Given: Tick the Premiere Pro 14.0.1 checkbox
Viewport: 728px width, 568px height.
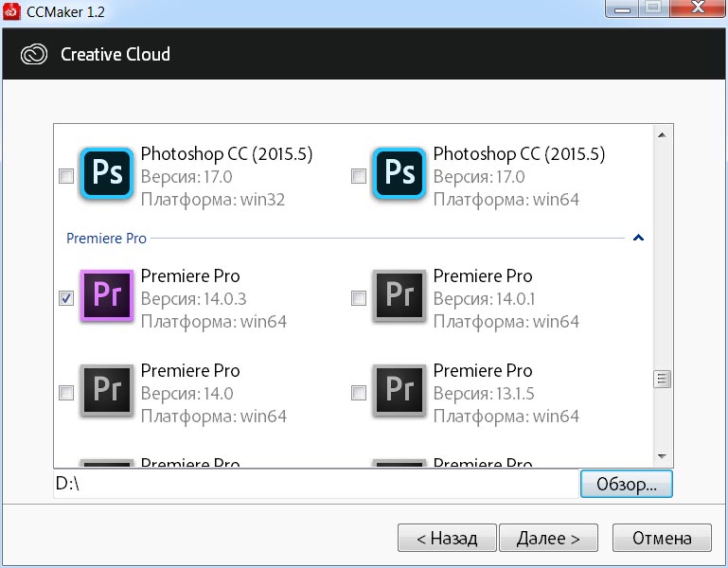Looking at the screenshot, I should pyautogui.click(x=359, y=298).
